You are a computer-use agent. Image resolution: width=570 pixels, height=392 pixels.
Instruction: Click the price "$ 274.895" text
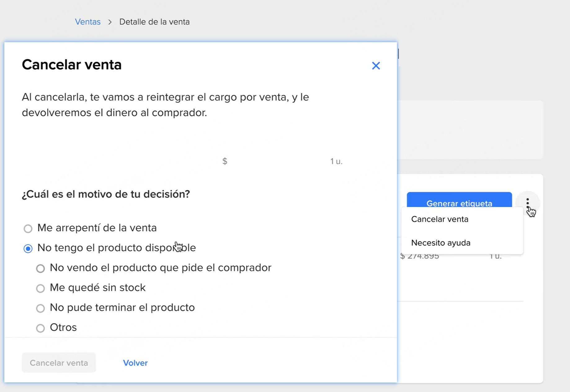pos(420,256)
